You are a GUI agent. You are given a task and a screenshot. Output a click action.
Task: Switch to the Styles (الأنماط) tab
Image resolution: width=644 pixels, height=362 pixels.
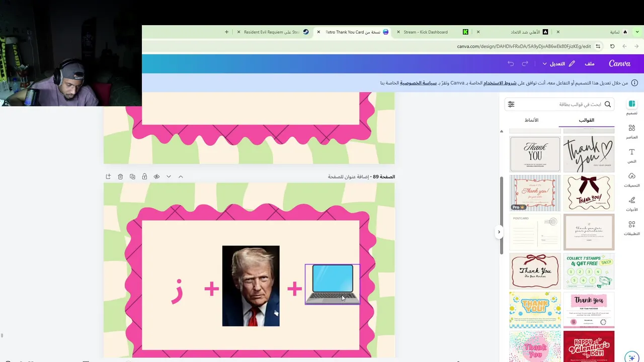point(532,120)
